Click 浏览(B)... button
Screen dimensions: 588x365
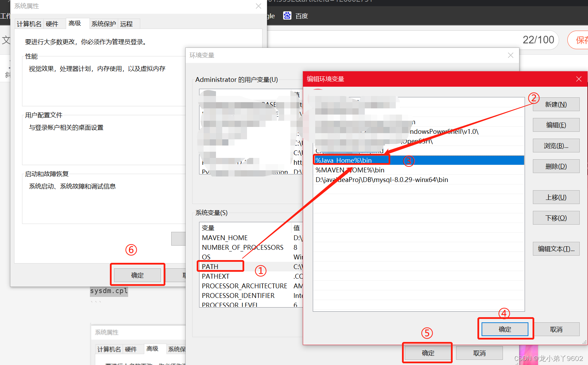click(556, 146)
